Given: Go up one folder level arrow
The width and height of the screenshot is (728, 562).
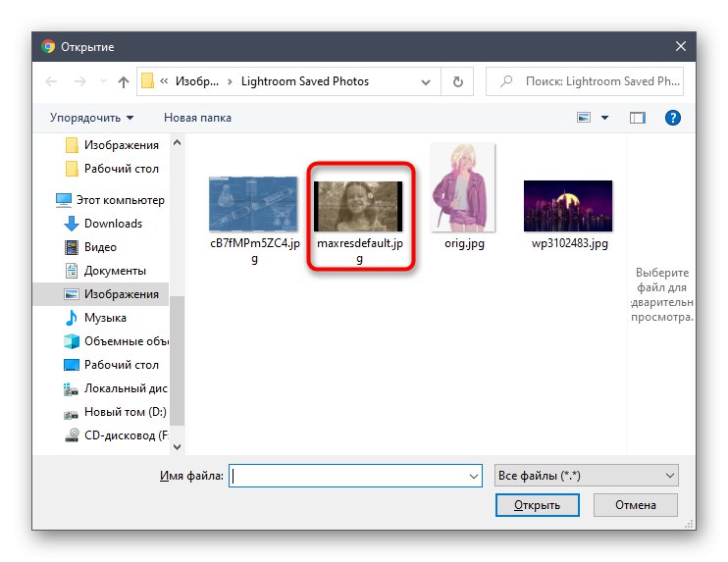Looking at the screenshot, I should tap(123, 81).
